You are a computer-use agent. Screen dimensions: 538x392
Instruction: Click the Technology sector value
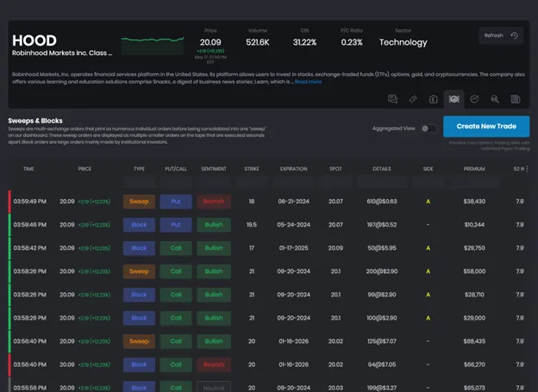click(403, 42)
